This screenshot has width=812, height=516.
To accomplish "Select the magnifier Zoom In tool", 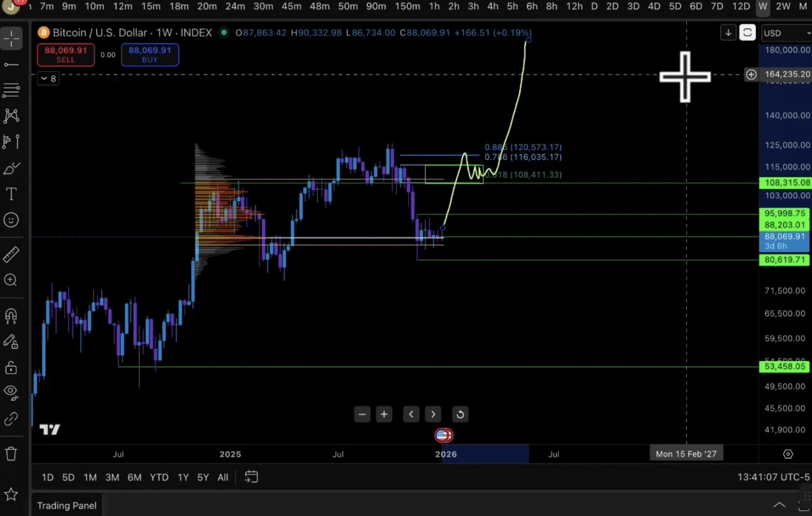I will tap(11, 280).
